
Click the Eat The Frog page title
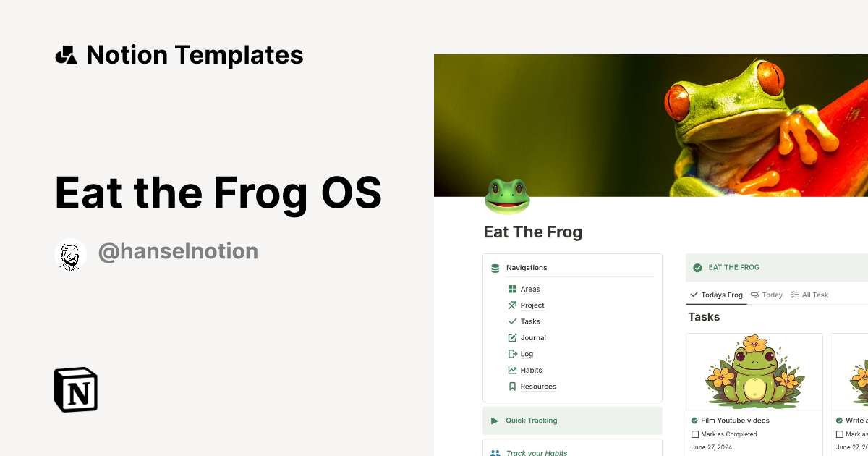533,232
